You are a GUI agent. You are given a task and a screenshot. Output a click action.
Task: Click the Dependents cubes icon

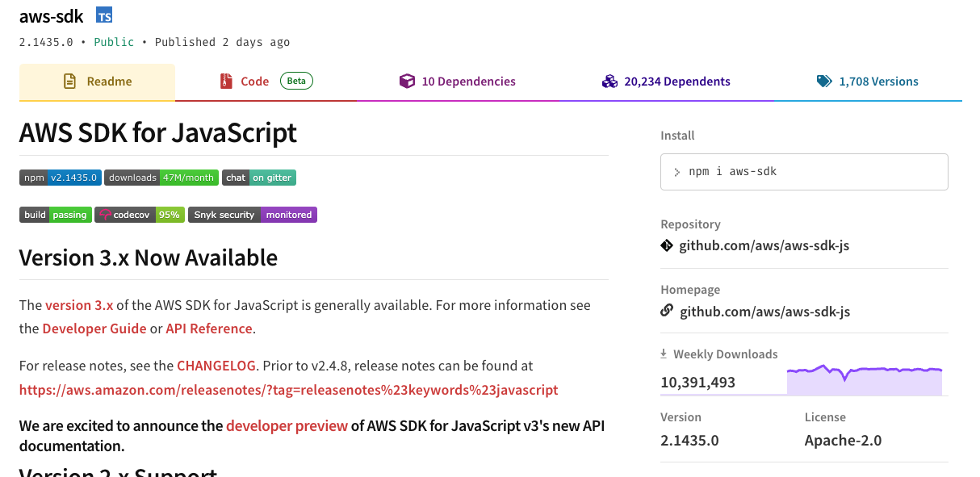(609, 82)
